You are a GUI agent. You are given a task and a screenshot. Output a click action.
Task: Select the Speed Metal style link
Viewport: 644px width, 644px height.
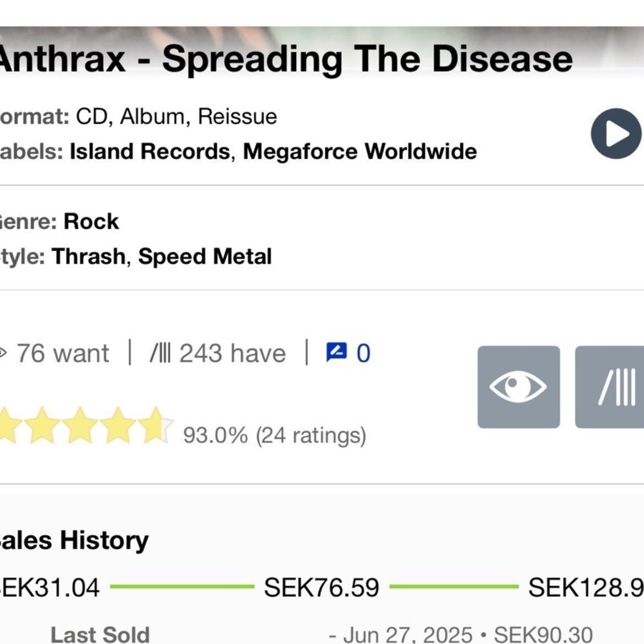pos(205,256)
